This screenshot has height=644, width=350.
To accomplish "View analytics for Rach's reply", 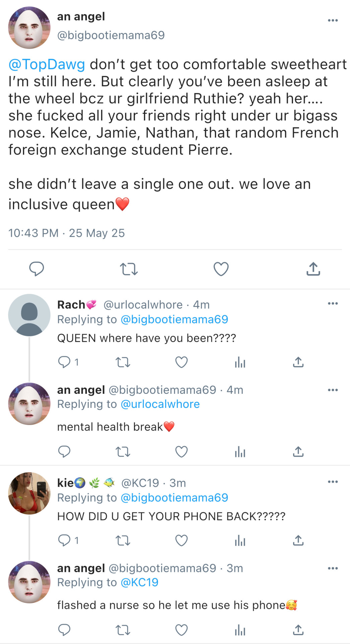I will [x=240, y=362].
